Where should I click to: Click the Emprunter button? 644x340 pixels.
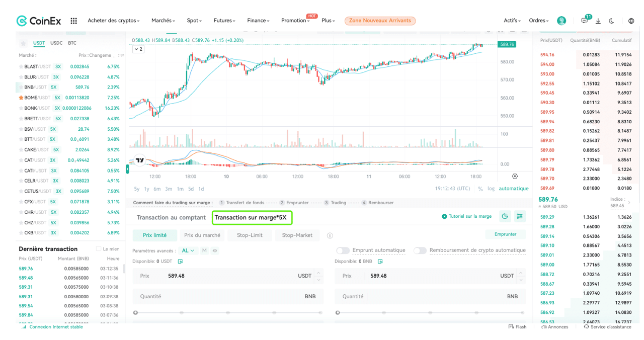click(506, 234)
